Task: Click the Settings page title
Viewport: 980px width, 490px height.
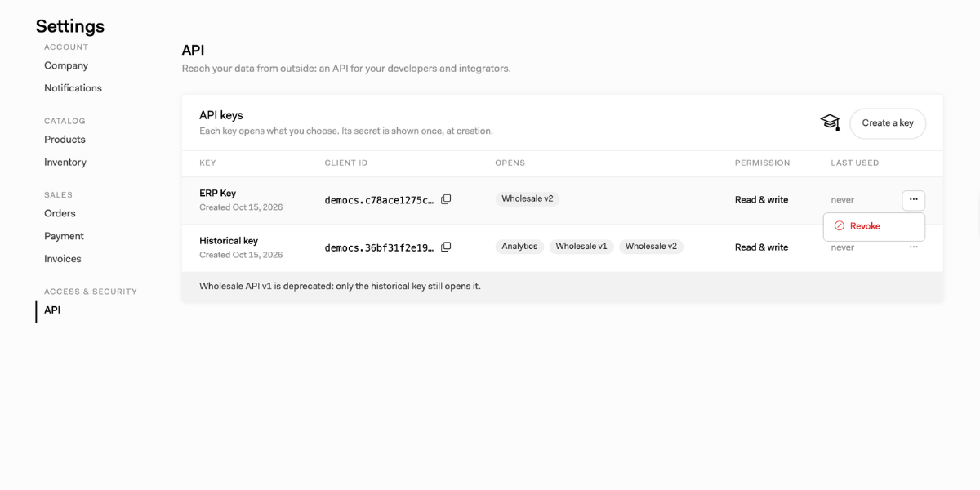Action: pos(70,26)
